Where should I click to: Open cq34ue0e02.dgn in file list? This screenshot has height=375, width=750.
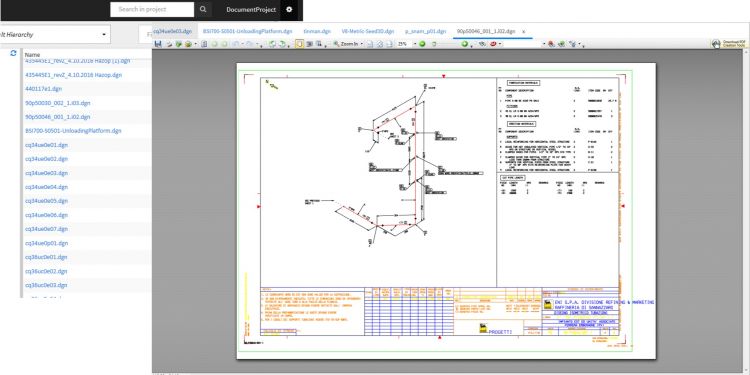46,159
